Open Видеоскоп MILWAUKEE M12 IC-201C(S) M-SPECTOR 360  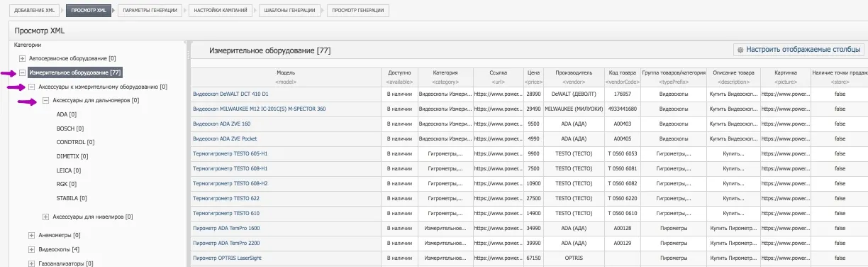click(260, 109)
